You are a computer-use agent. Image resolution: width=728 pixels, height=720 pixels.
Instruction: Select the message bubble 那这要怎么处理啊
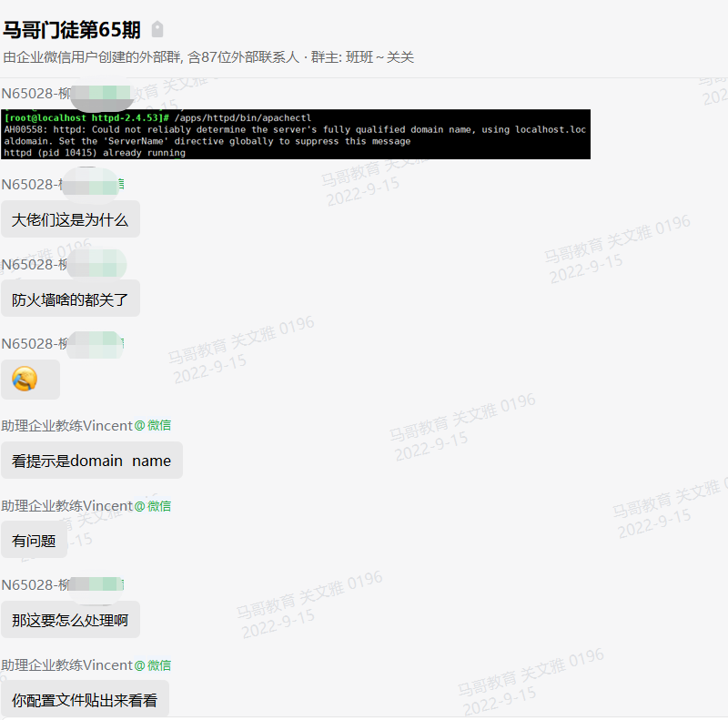tap(70, 620)
